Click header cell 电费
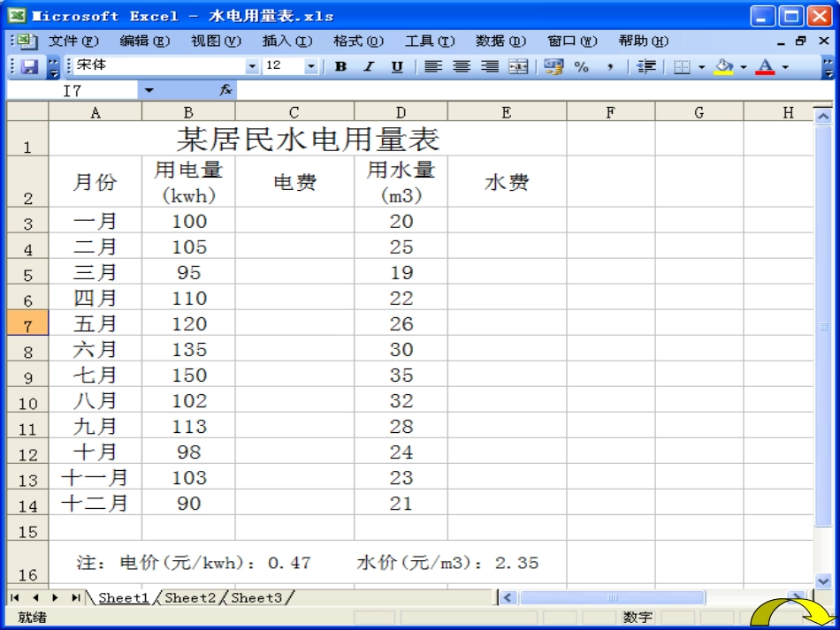 click(x=294, y=181)
